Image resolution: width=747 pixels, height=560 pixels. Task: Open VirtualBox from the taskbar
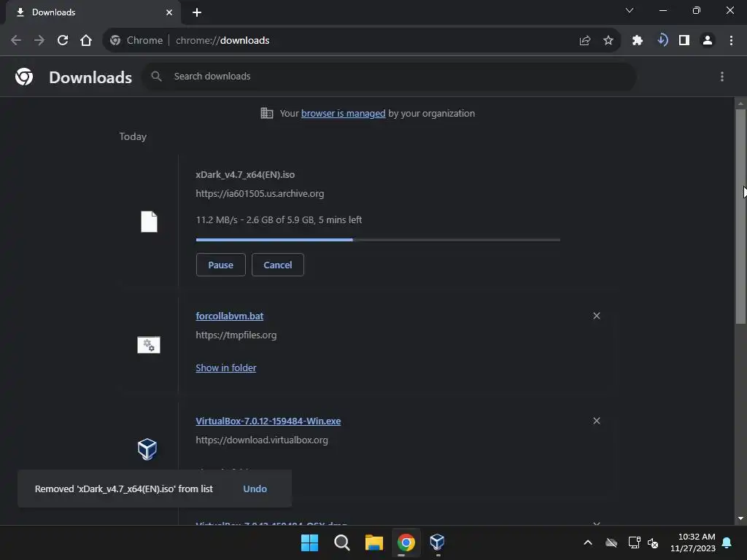[x=438, y=542]
